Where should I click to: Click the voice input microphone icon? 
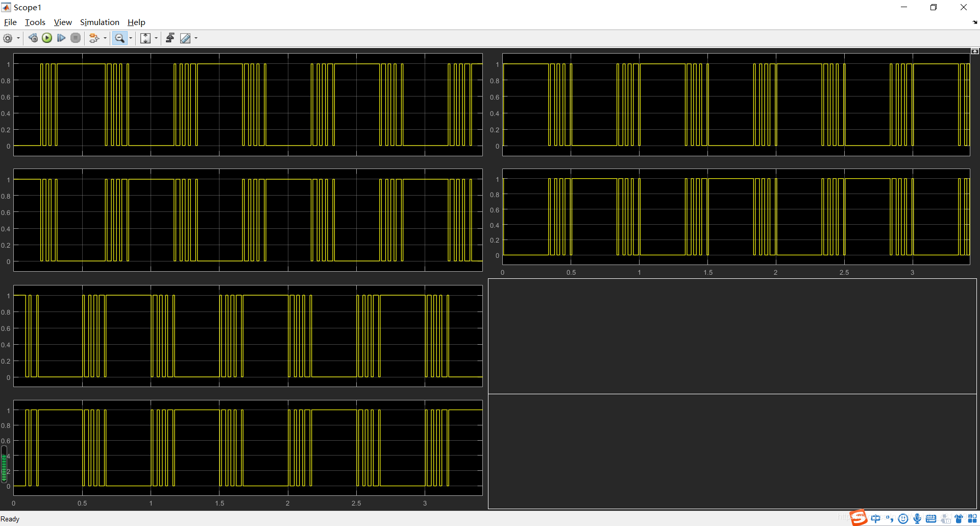point(917,519)
